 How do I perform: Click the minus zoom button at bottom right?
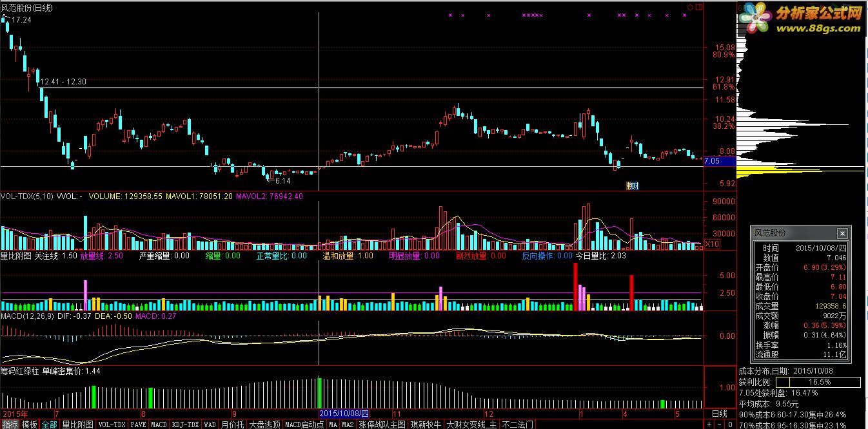[x=718, y=424]
